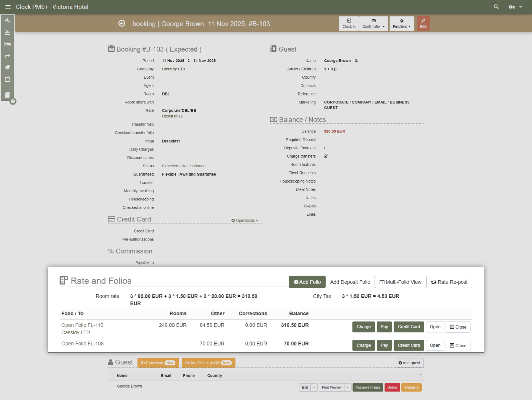Viewport: 532px width, 400px height.
Task: Open the in-house guests bed icon
Action: (7, 44)
